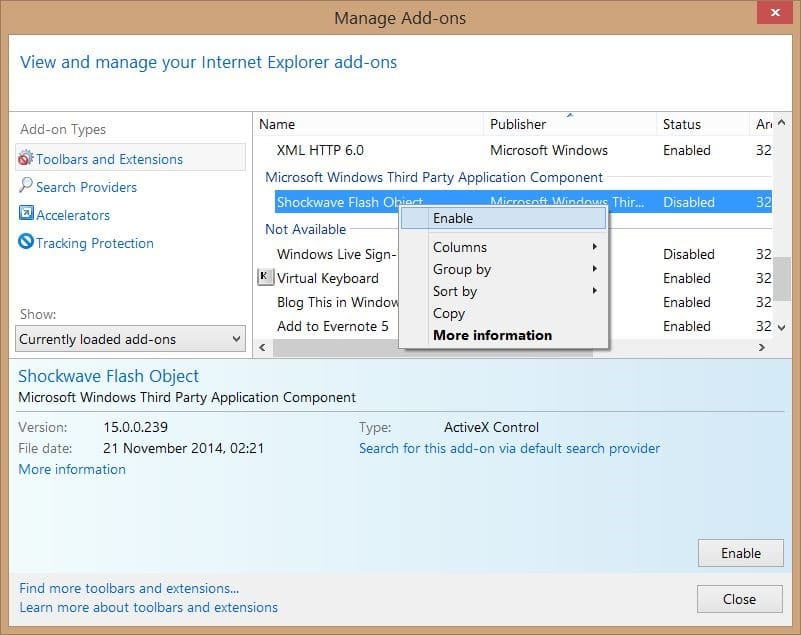
Task: Click the Close button
Action: point(739,599)
